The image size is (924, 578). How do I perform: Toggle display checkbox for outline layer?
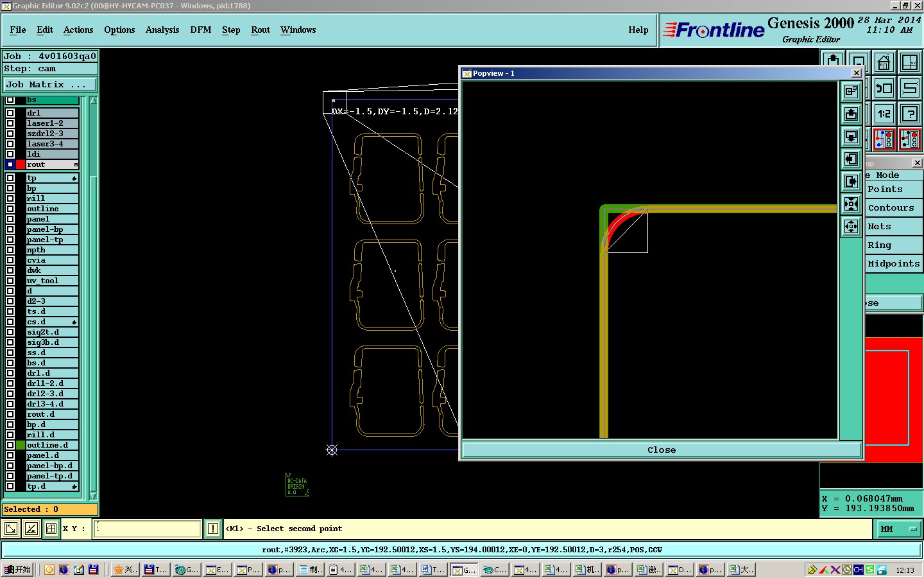[10, 209]
